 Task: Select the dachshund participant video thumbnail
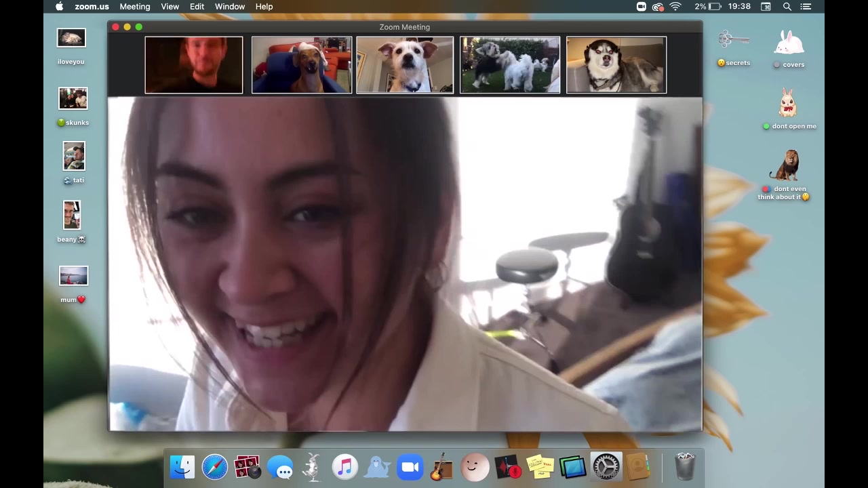(302, 65)
